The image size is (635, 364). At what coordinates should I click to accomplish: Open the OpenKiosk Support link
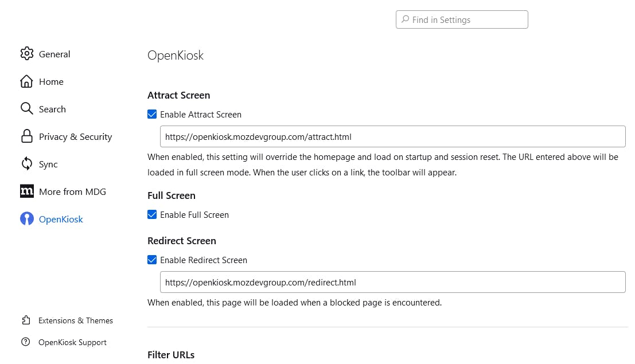[72, 342]
